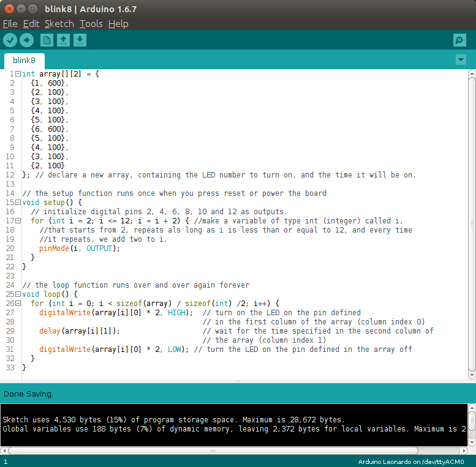476x467 pixels.
Task: Collapse the for loop fold on line 26
Action: 18,303
